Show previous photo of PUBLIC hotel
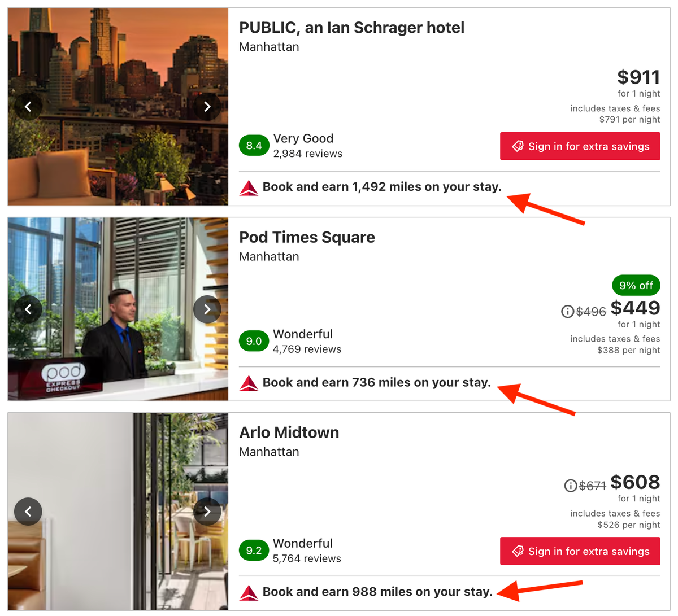 tap(28, 106)
